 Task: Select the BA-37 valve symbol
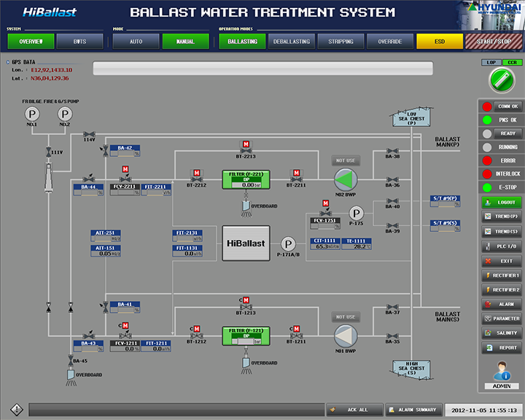[392, 307]
